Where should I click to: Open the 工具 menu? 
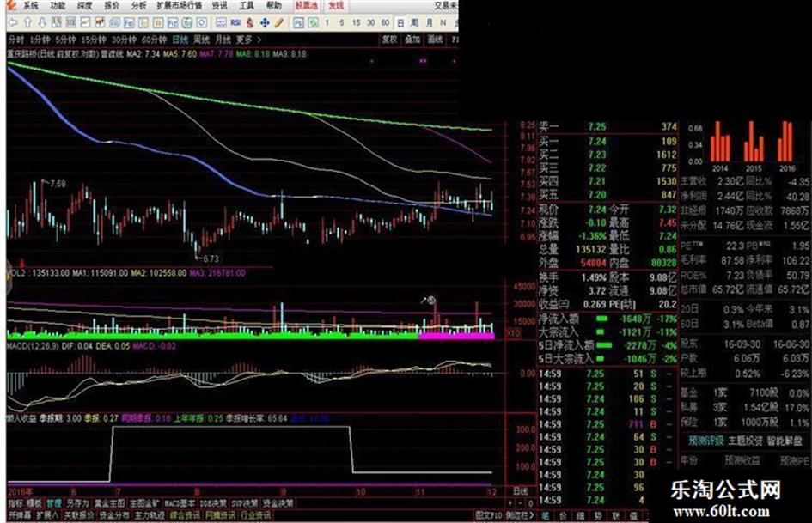point(247,6)
